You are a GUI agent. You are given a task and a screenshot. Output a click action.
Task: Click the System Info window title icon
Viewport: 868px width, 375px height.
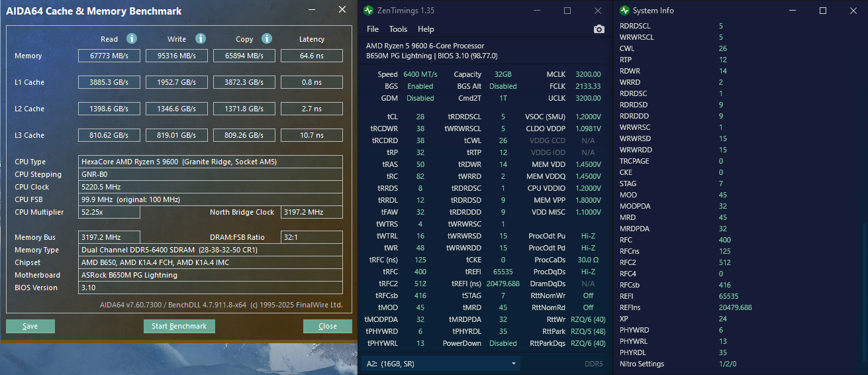[x=624, y=11]
